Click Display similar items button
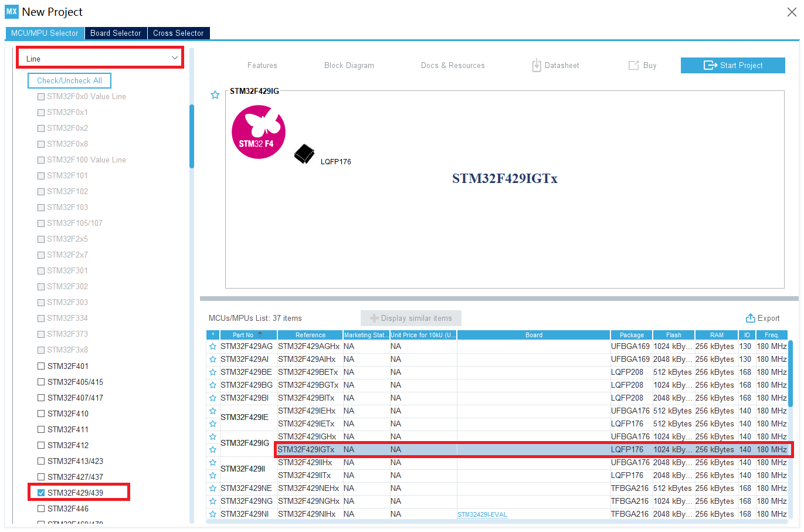The height and width of the screenshot is (532, 804). coord(411,318)
